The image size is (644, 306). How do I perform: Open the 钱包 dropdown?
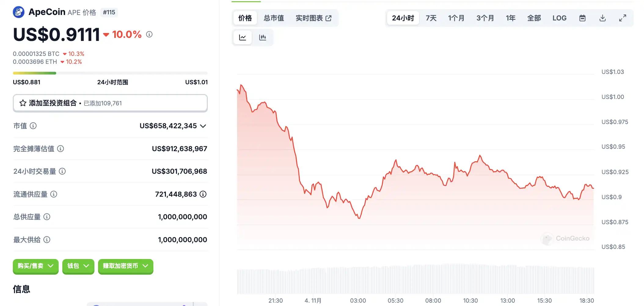click(78, 266)
